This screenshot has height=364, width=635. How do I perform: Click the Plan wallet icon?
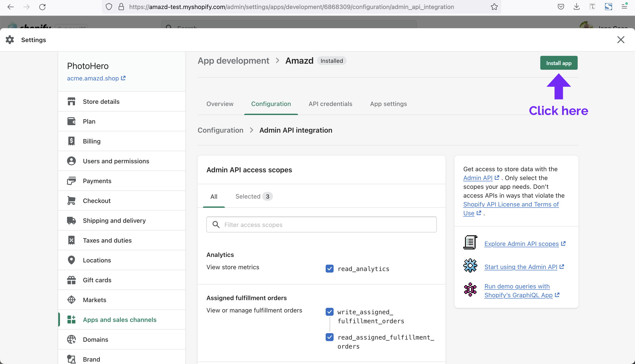coord(71,121)
